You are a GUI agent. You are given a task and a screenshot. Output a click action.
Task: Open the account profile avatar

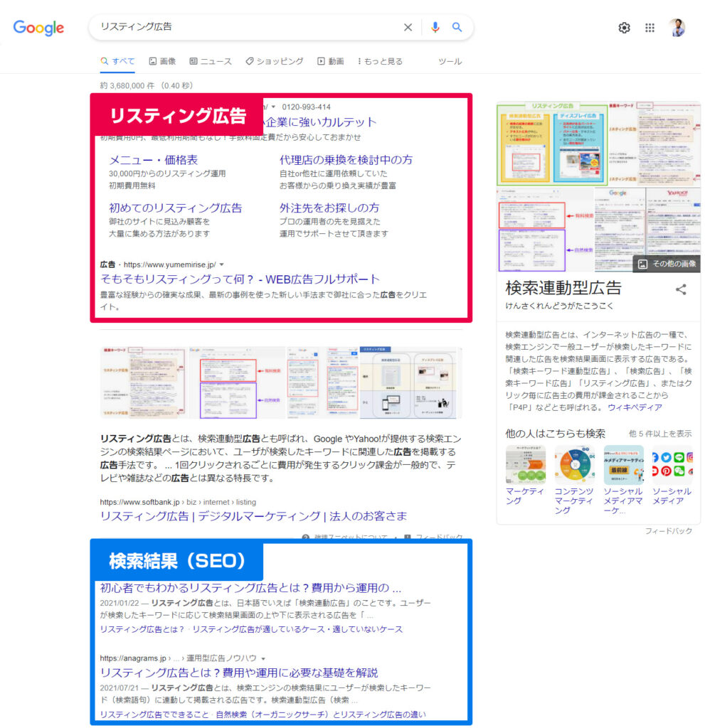pos(677,28)
